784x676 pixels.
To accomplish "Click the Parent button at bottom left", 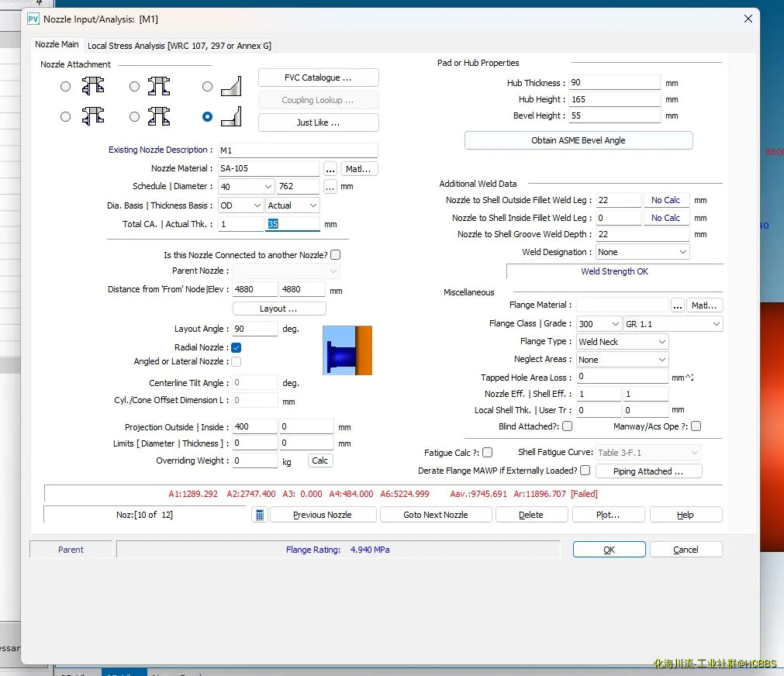I will click(71, 550).
